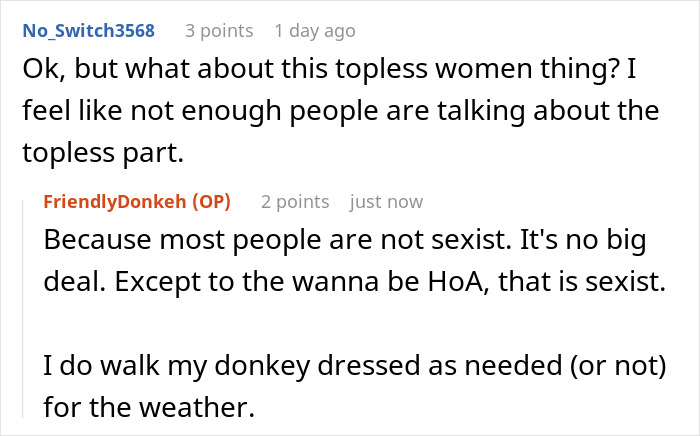Click the word 'Because' starting the reply
Viewport: 700px width, 436px height.
tap(100, 241)
